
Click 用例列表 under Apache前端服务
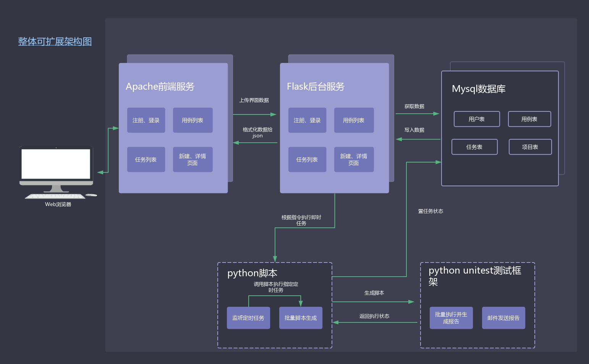tap(193, 120)
